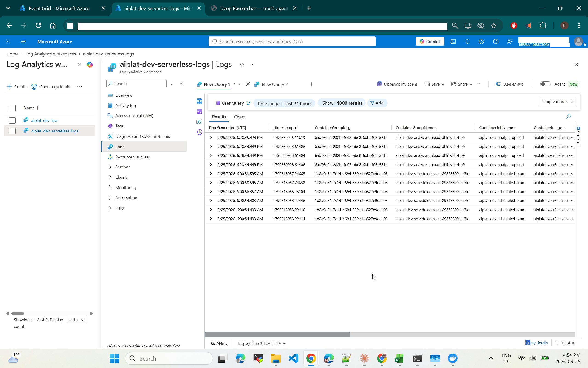Open the Query history clock icon

coord(199,132)
